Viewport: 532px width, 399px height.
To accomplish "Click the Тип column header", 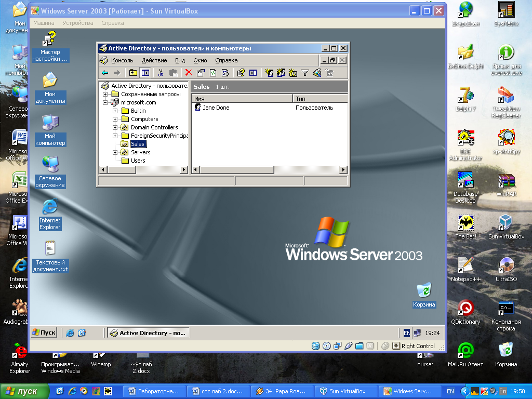I will (320, 99).
